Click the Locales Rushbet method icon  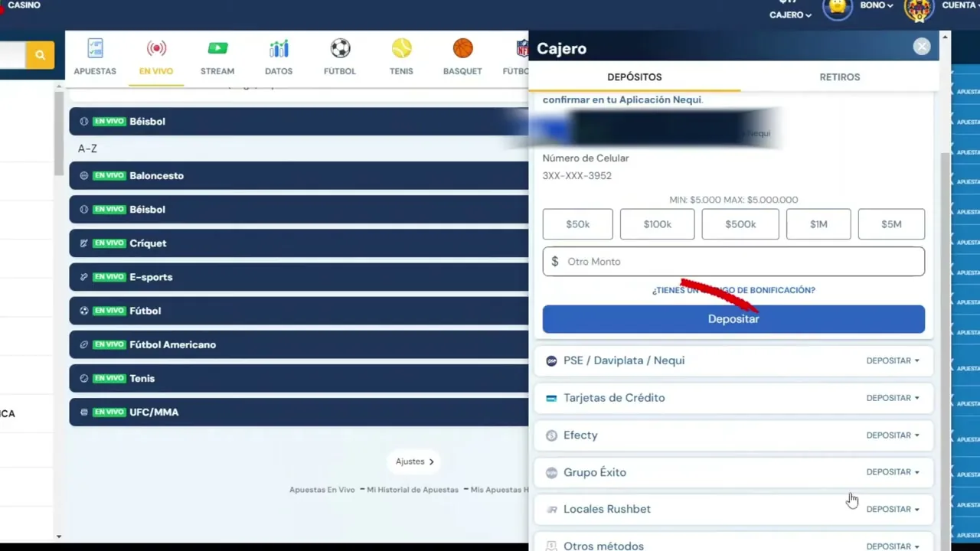tap(551, 510)
